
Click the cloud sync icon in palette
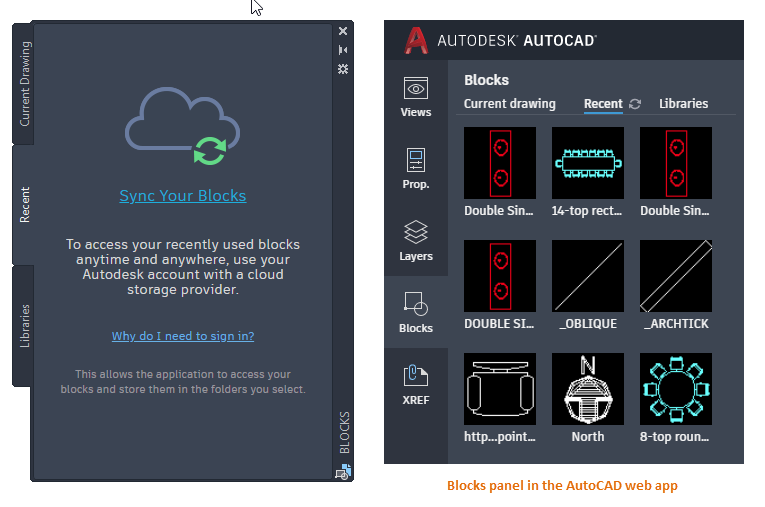tap(182, 130)
